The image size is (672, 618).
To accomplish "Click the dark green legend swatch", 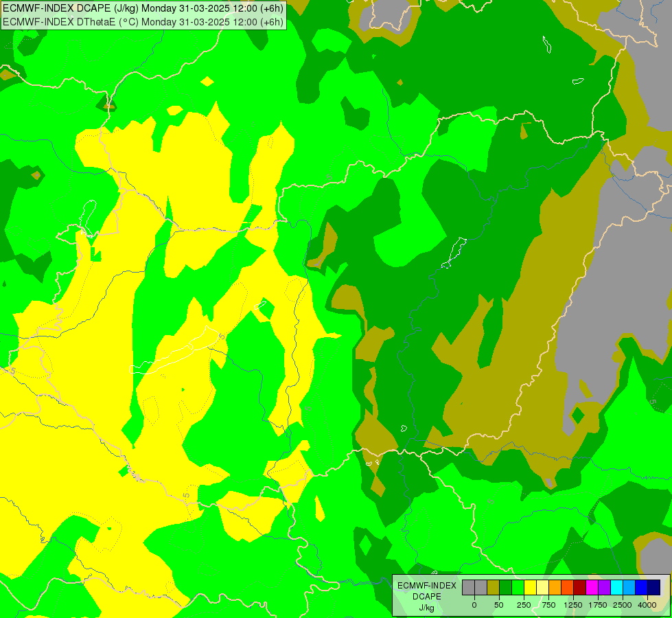I will (x=506, y=587).
